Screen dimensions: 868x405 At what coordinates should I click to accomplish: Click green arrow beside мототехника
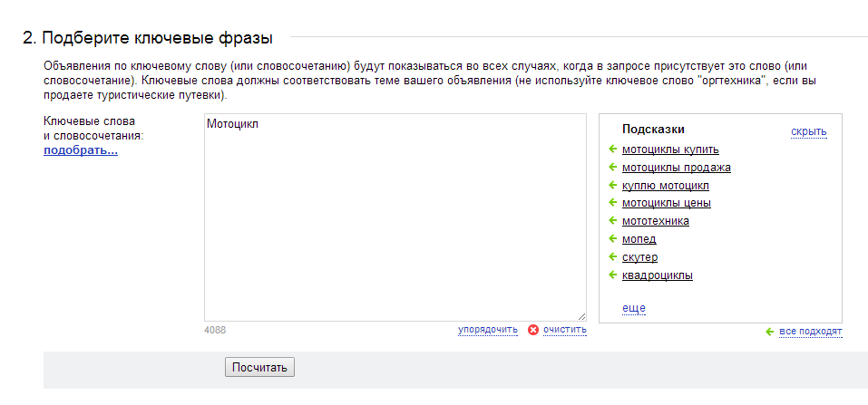(x=612, y=221)
